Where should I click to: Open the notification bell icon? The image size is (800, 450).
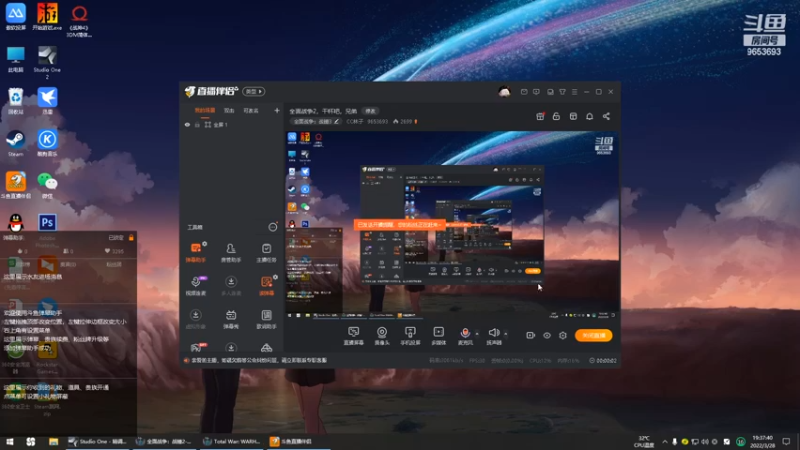[589, 116]
